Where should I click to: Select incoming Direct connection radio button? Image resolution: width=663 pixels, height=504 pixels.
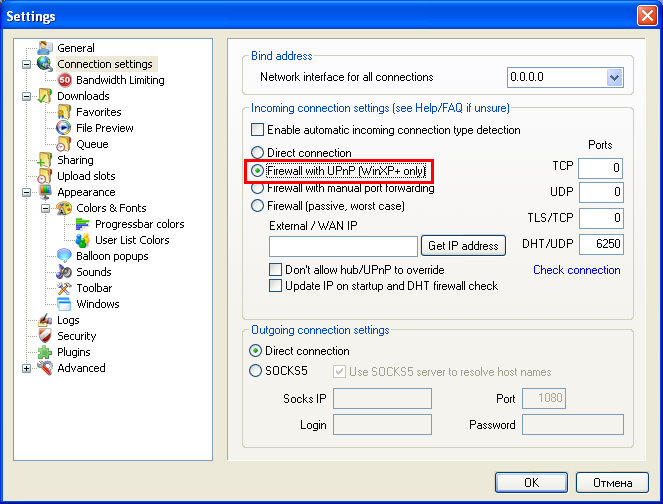257,152
